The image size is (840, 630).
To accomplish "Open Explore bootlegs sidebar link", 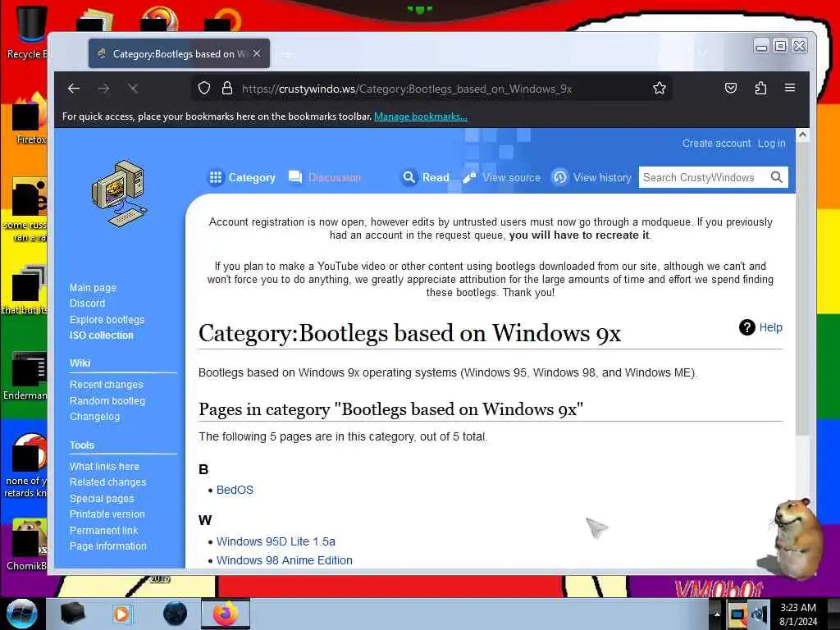I will [107, 320].
